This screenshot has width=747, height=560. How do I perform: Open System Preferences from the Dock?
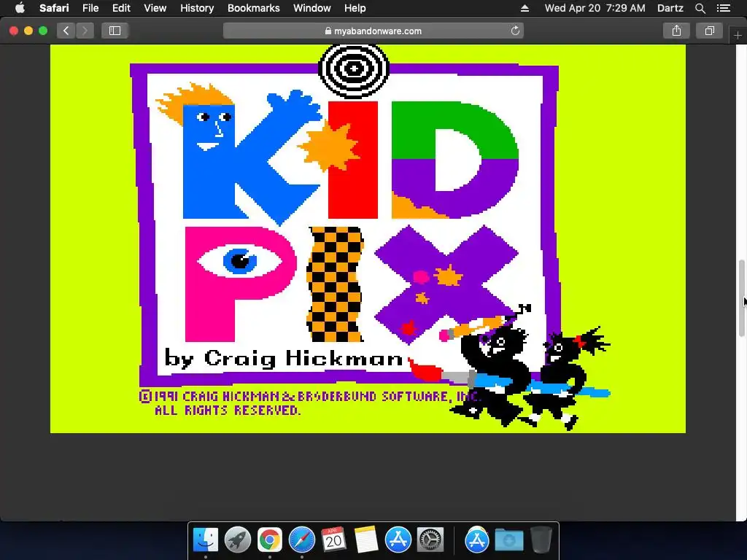[430, 540]
